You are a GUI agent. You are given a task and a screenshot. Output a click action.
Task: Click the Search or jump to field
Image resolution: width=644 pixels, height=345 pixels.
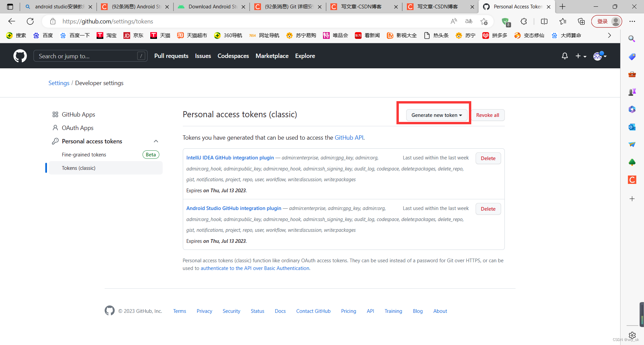click(90, 56)
